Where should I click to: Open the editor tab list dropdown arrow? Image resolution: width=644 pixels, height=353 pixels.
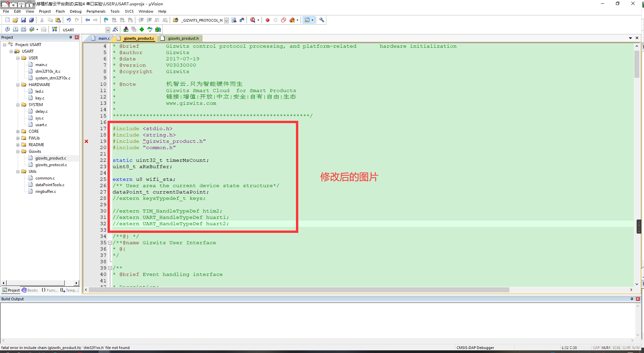click(x=630, y=38)
